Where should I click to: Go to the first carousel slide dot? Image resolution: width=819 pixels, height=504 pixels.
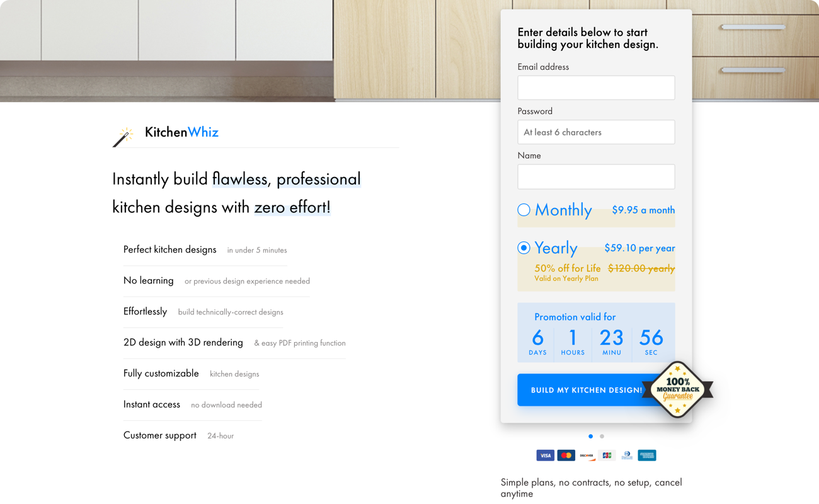pos(590,436)
